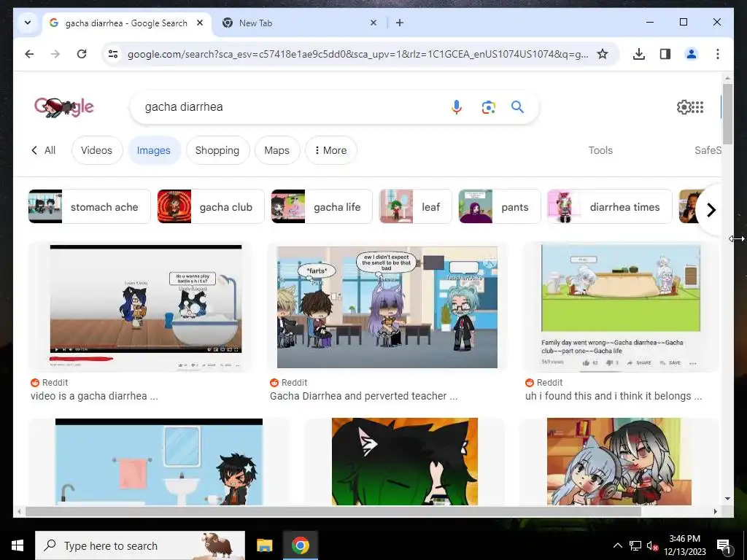Screen dimensions: 747x560
Task: View site information icon in address bar
Action: (113, 54)
